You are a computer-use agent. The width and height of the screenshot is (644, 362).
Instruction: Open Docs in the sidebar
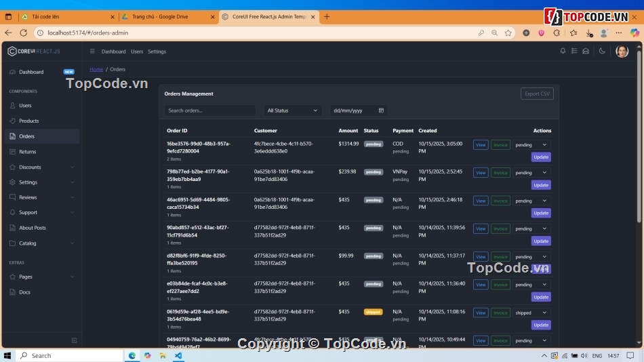pos(42,292)
